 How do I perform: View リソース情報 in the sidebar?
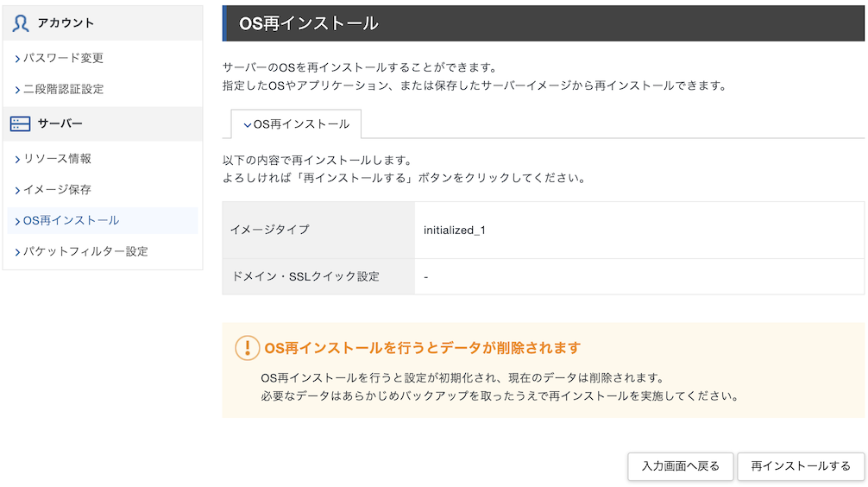pyautogui.click(x=58, y=159)
